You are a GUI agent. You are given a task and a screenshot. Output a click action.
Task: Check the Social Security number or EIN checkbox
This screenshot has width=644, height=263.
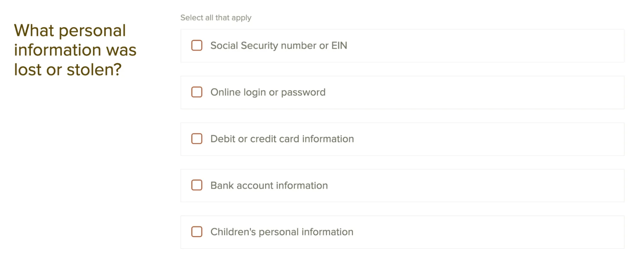point(197,46)
